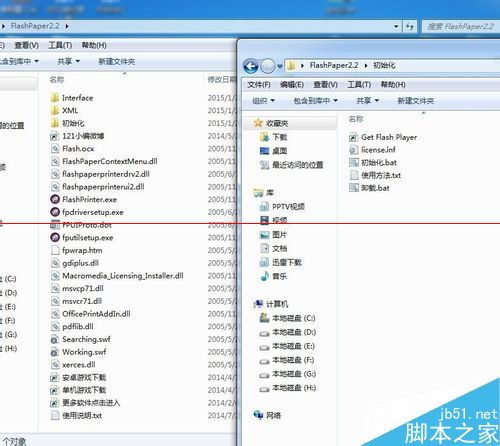The image size is (500, 446).
Task: Select 本地磁盘 (D:) in the front window
Action: click(294, 332)
